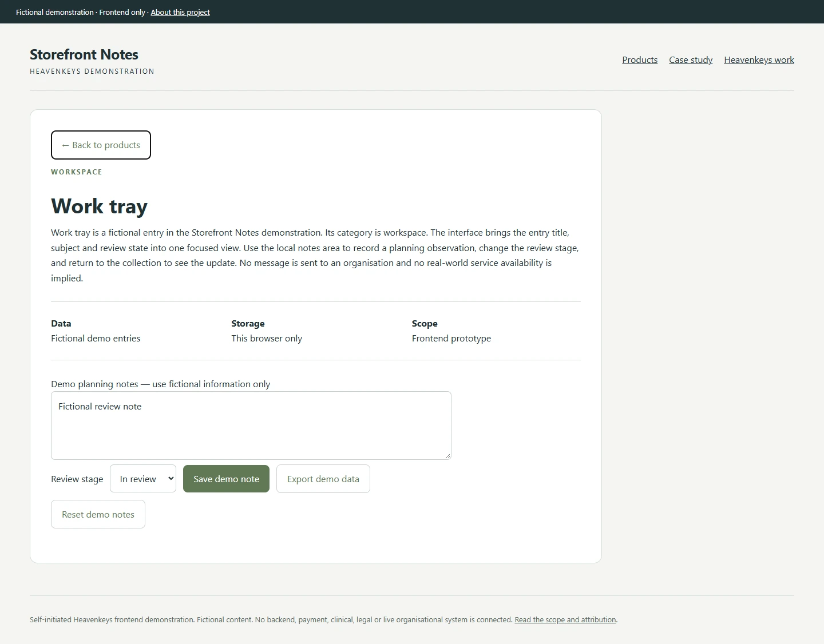Click the textarea resize handle corner

[x=447, y=456]
